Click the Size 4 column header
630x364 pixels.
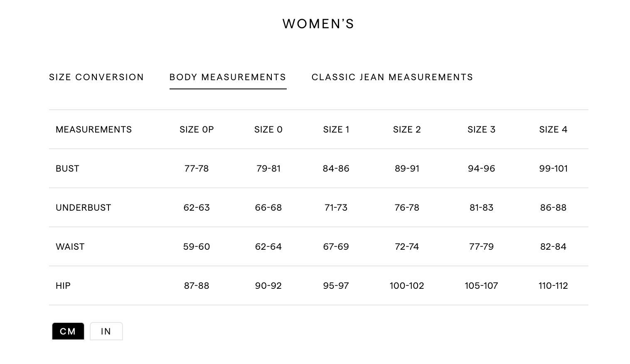pos(553,130)
